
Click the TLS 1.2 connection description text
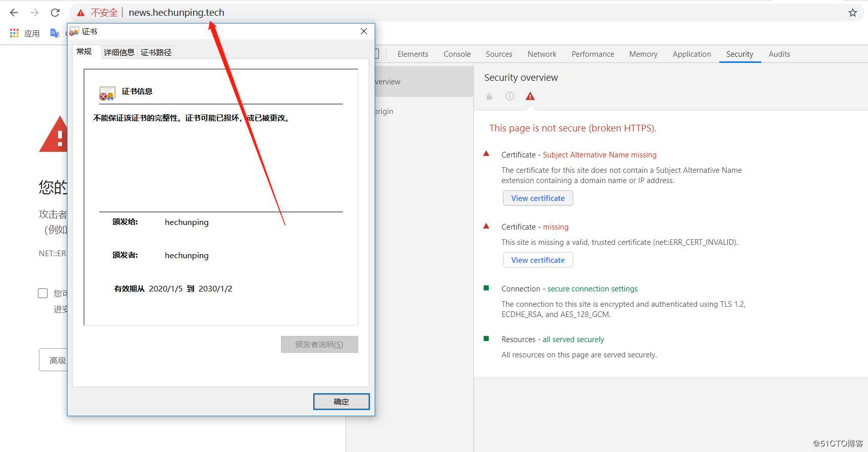click(x=623, y=309)
